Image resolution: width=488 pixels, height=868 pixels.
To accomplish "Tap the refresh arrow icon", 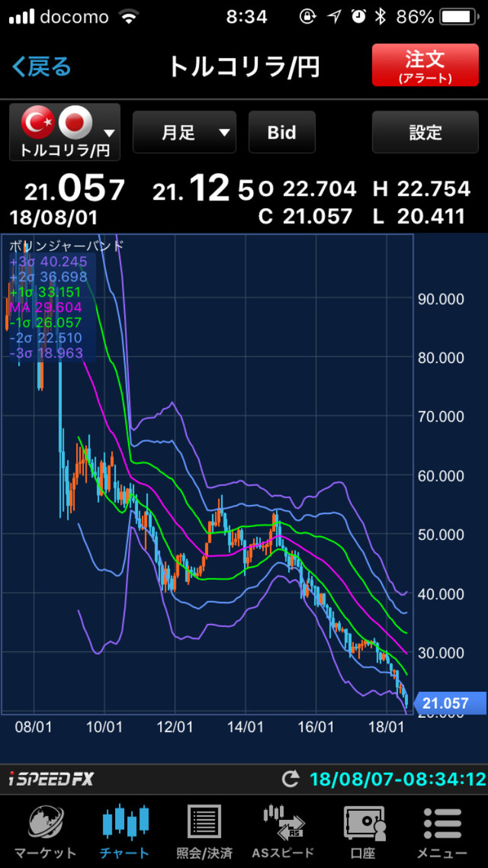I will (291, 780).
